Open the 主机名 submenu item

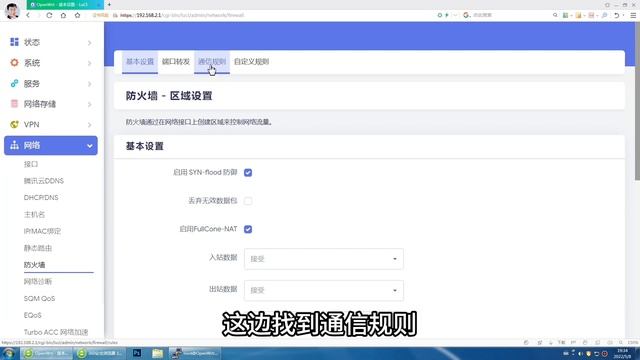click(x=34, y=214)
